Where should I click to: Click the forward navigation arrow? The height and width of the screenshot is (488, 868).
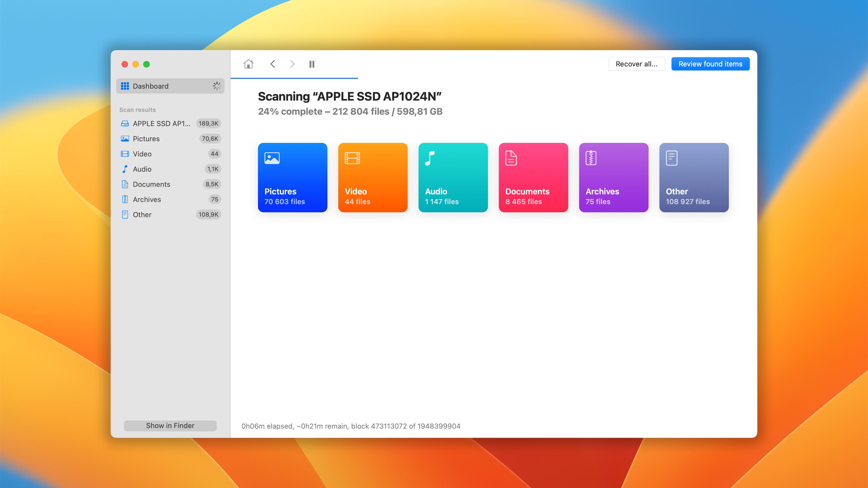coord(292,64)
